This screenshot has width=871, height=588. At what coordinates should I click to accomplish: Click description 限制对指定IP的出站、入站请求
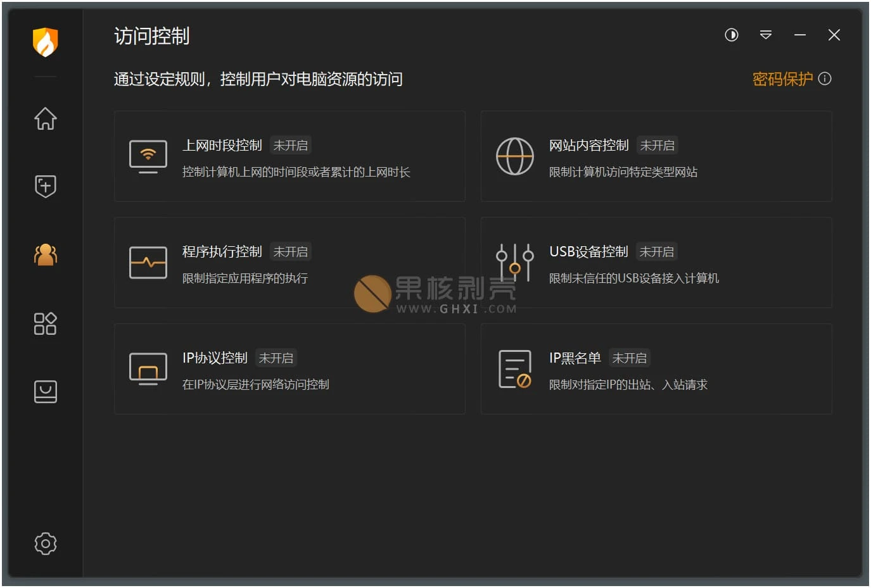coord(628,385)
